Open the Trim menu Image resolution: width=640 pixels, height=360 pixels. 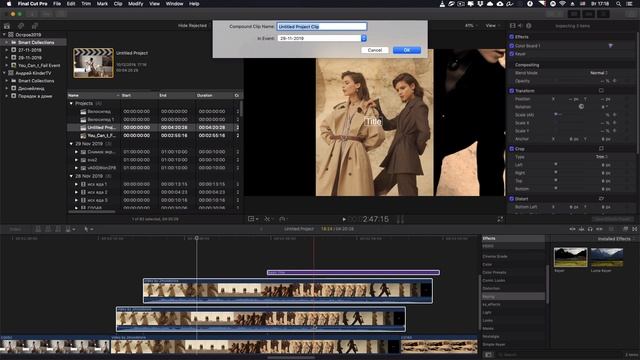86,4
